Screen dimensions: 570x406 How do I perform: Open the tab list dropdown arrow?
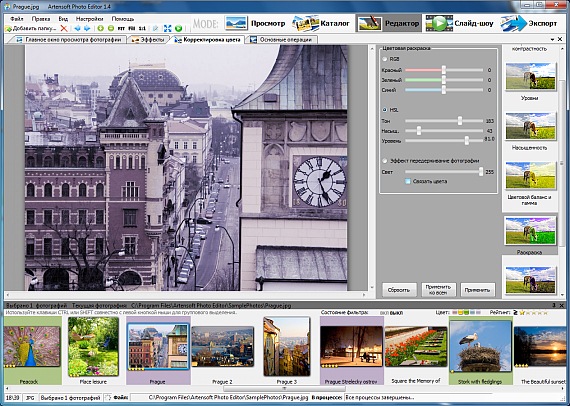click(553, 39)
